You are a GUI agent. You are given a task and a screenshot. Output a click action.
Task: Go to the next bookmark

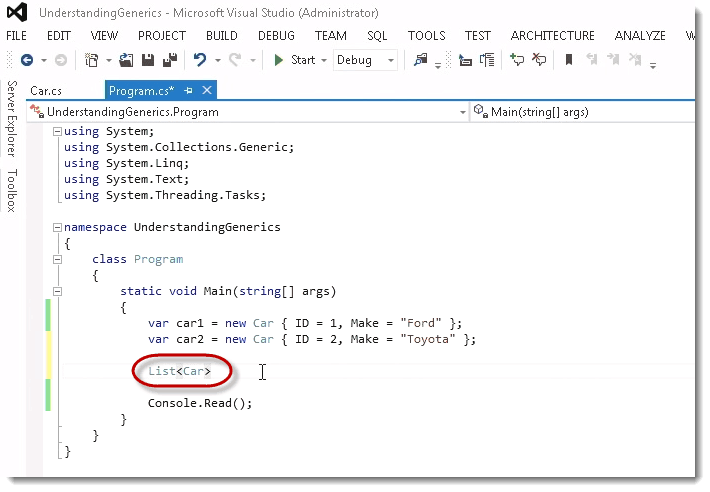(614, 60)
